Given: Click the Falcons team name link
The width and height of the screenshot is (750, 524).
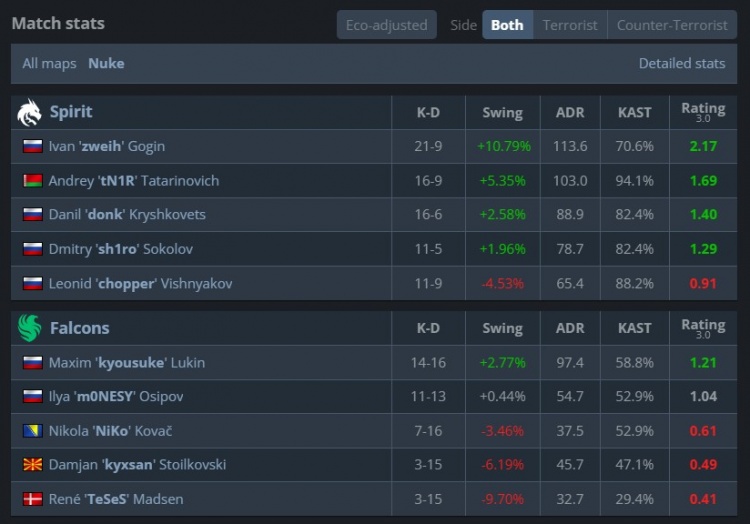Looking at the screenshot, I should tap(80, 328).
